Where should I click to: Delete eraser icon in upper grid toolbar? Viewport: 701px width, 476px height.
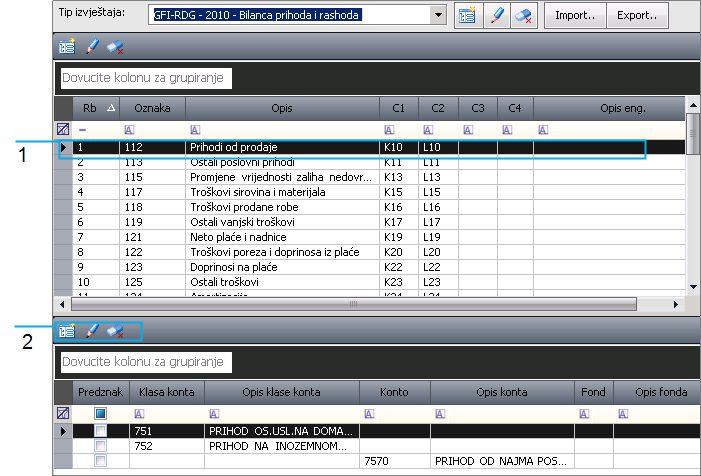click(x=115, y=46)
